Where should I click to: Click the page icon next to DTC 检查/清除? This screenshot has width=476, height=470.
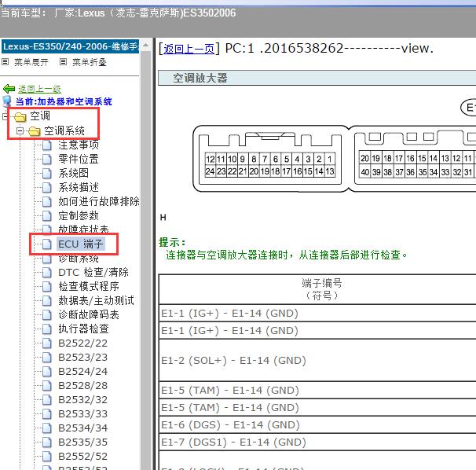47,272
